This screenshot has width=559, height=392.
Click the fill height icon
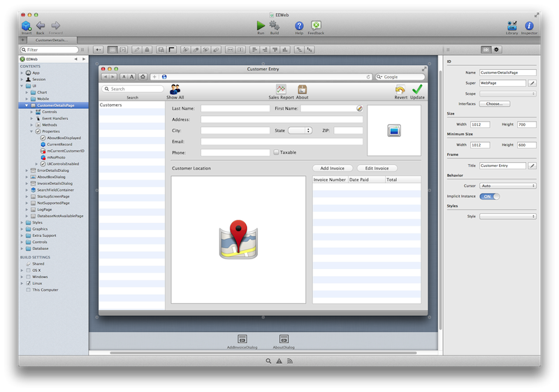click(240, 50)
